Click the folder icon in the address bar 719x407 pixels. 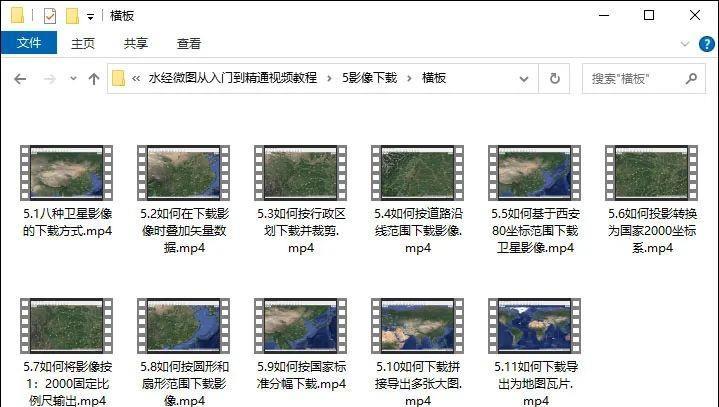click(x=118, y=78)
